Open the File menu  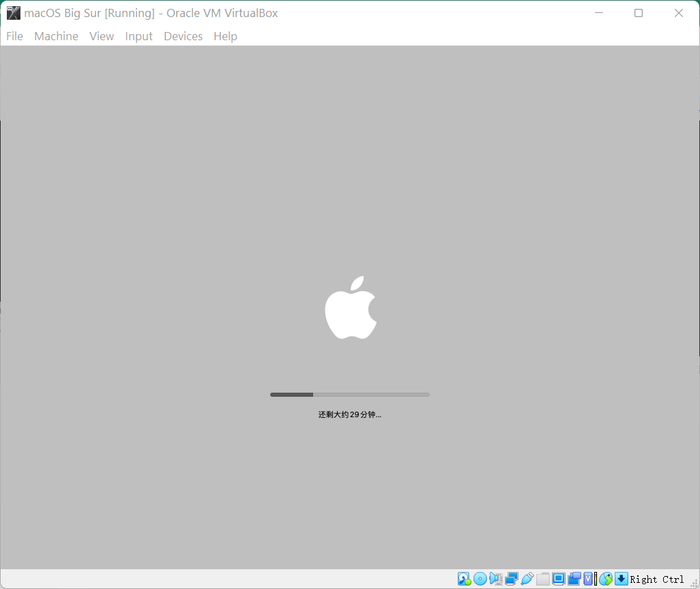(x=15, y=36)
